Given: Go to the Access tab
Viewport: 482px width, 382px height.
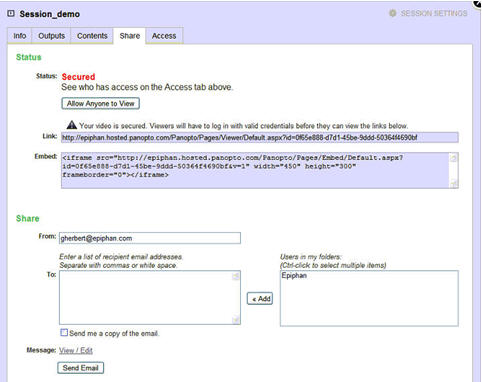Looking at the screenshot, I should [x=164, y=36].
